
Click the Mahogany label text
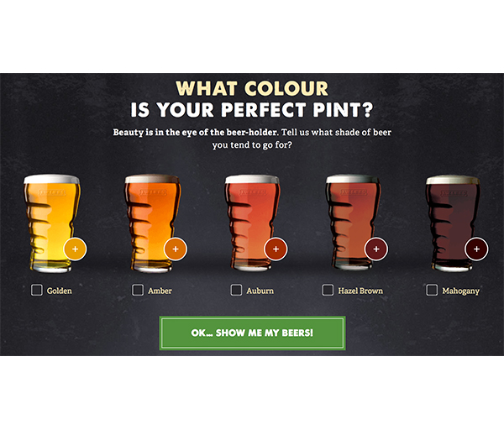point(461,291)
